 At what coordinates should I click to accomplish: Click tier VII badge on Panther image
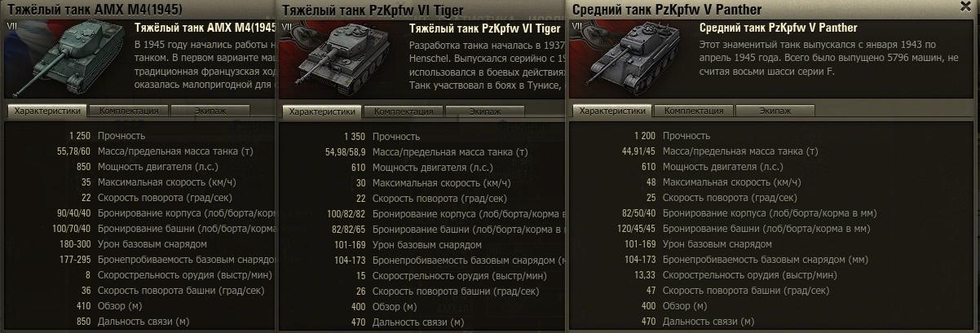pos(577,27)
